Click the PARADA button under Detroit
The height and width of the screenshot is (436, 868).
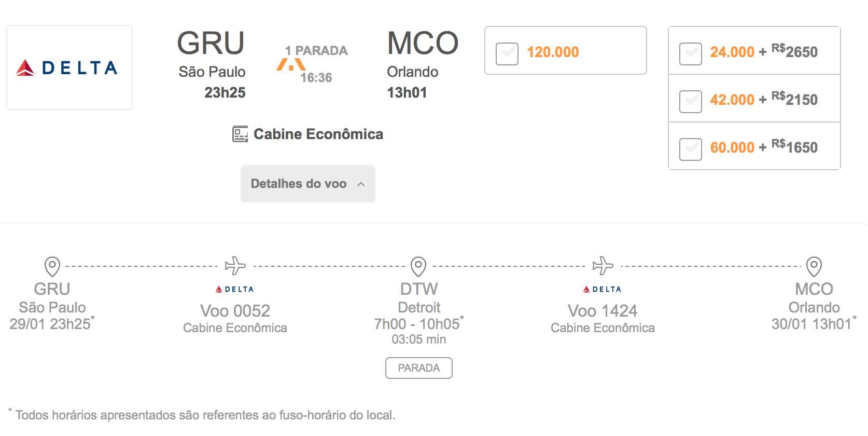[419, 368]
